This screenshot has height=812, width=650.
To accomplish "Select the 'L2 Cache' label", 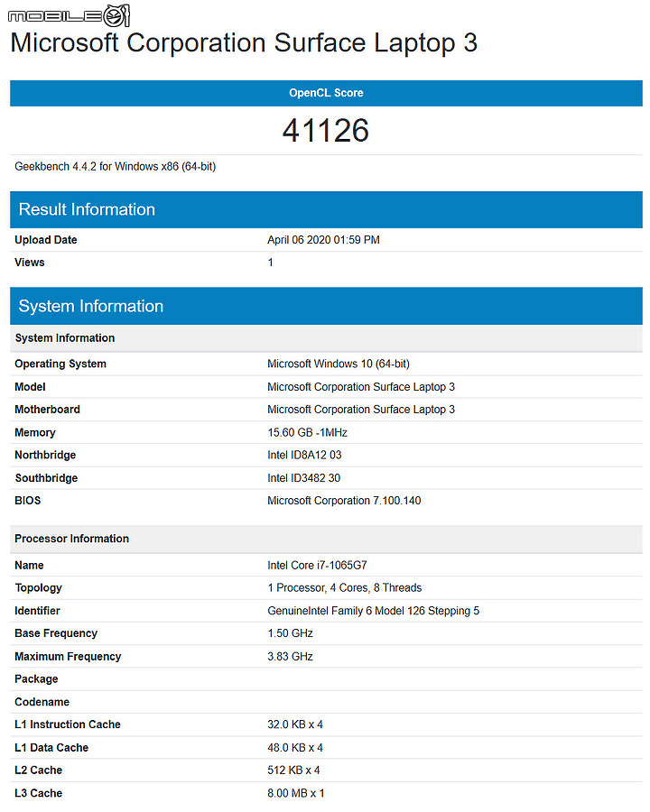I will coord(38,770).
